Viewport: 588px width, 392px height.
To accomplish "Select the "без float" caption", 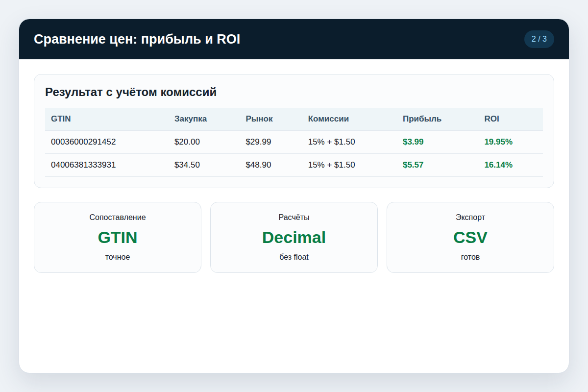I will [x=294, y=257].
